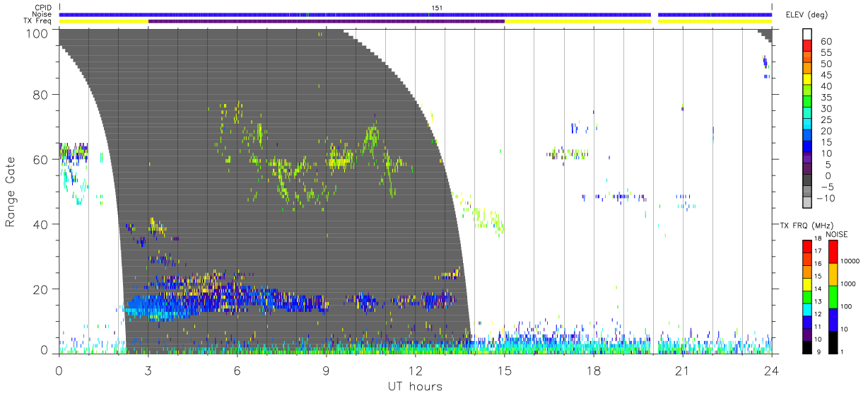The width and height of the screenshot is (868, 401).
Task: Click the 50 label on ELEV colorbar
Action: click(x=827, y=64)
